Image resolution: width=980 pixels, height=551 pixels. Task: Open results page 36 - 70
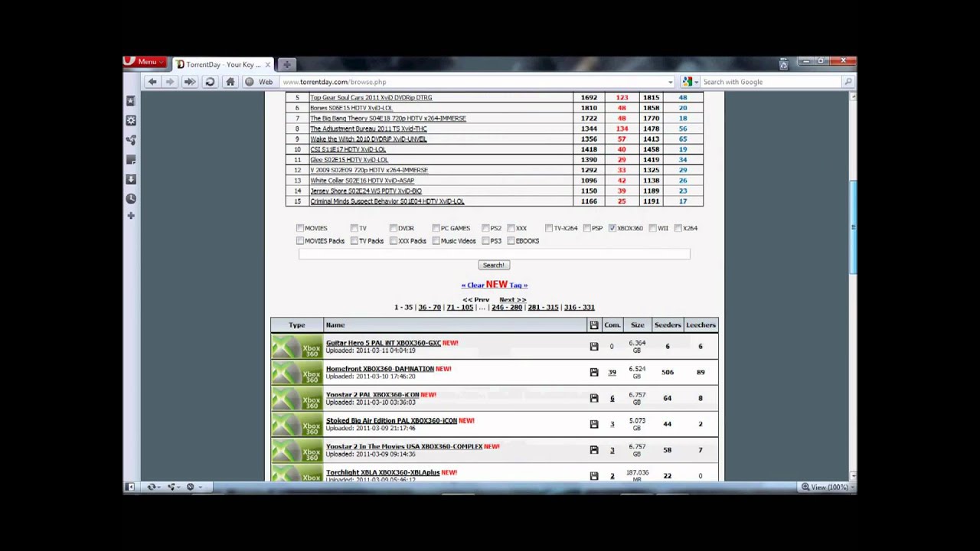(x=430, y=308)
